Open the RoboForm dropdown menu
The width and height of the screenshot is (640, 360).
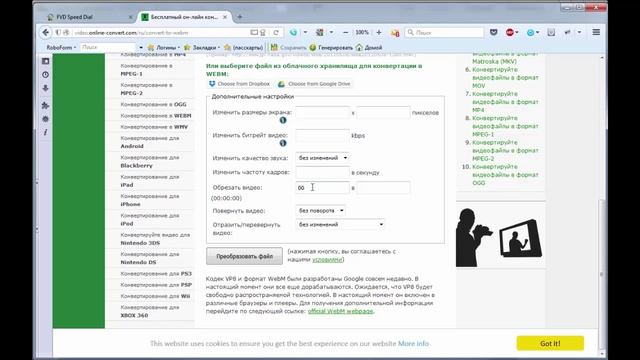[x=61, y=47]
